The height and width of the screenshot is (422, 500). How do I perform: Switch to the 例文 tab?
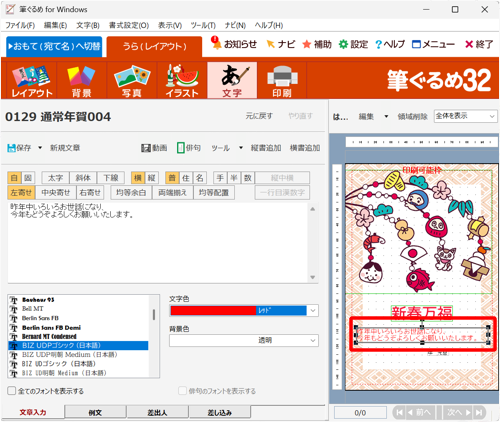(95, 412)
